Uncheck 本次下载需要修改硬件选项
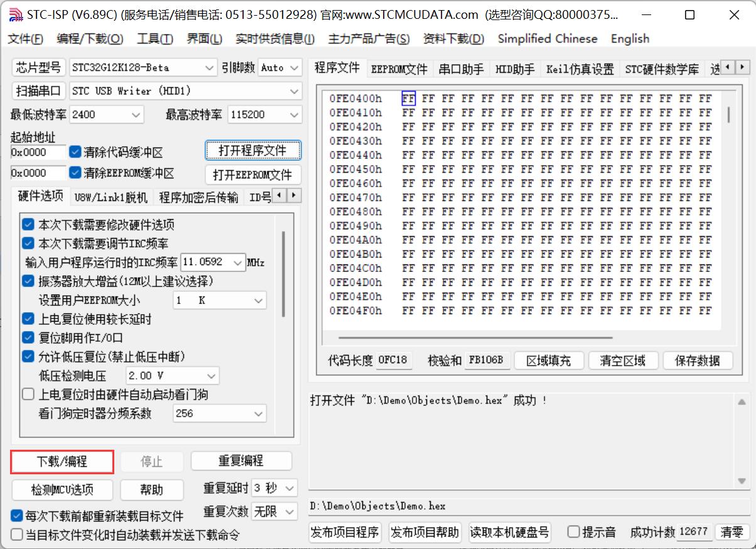The height and width of the screenshot is (549, 756). click(28, 224)
